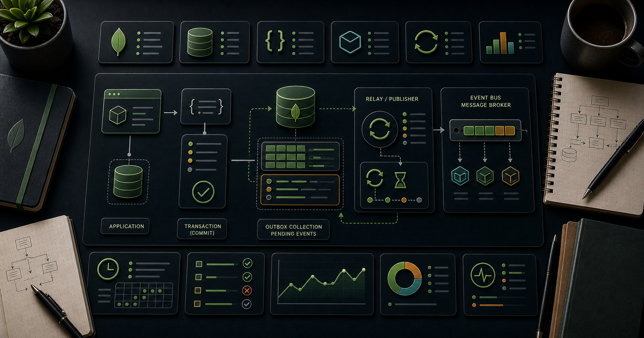
Task: Click the orange consumer cube under Event Bus
Action: click(510, 176)
